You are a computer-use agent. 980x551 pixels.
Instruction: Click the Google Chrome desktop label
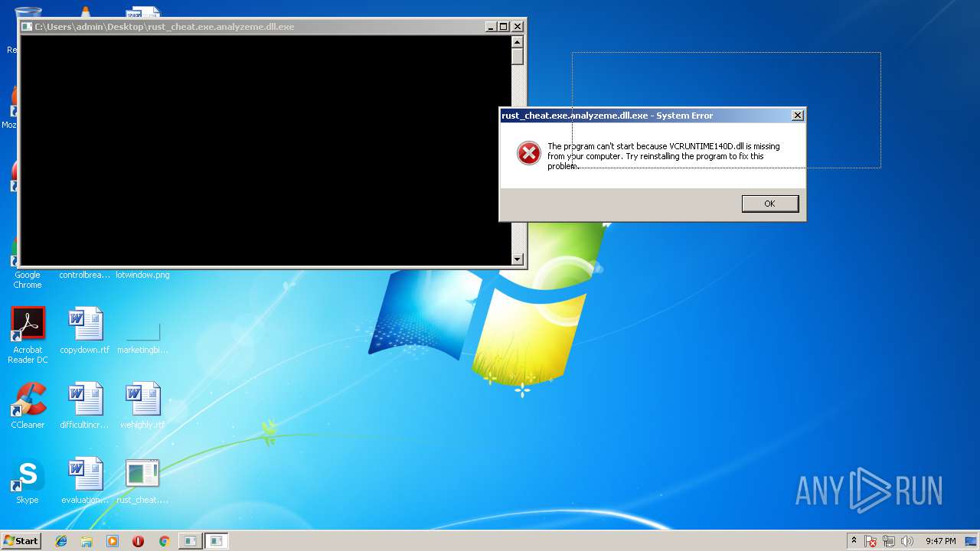point(28,280)
